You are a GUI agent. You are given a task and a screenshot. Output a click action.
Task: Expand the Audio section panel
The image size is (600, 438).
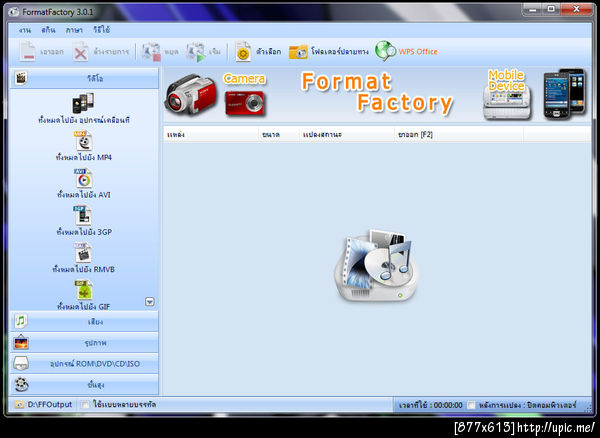point(84,321)
